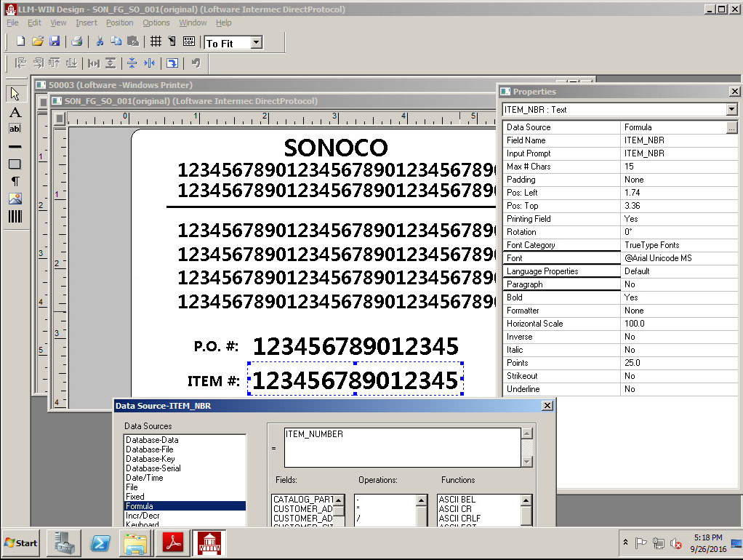Viewport: 743px width, 560px height.
Task: Center field horizontally on label
Action: (149, 63)
